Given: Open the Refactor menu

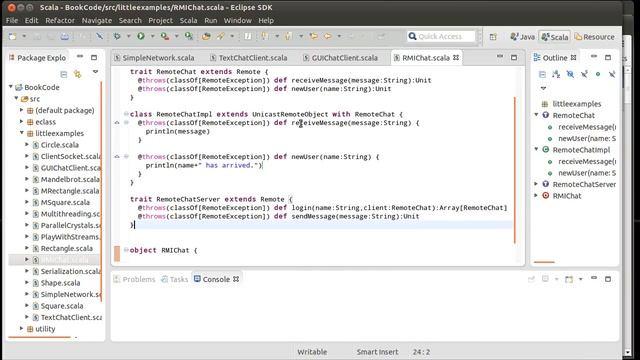Looking at the screenshot, I should pyautogui.click(x=60, y=20).
